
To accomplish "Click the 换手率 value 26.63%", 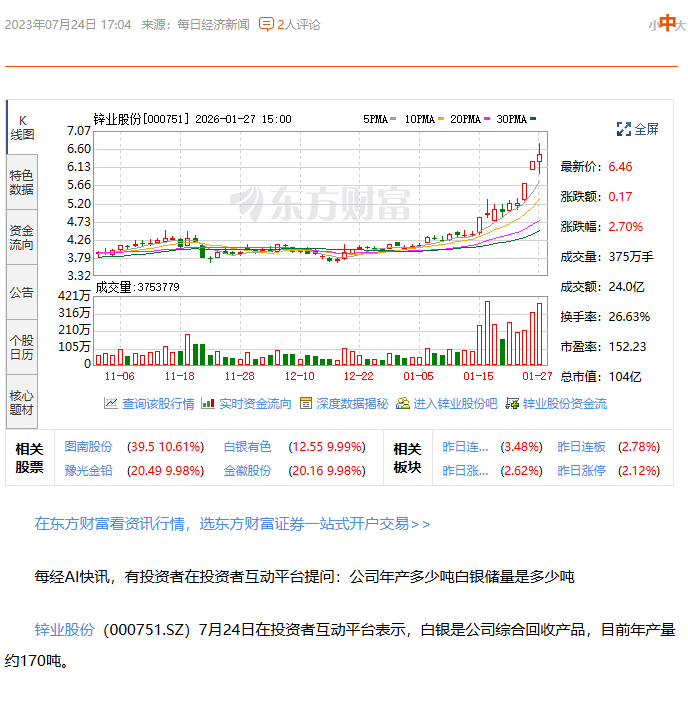I will coord(629,317).
